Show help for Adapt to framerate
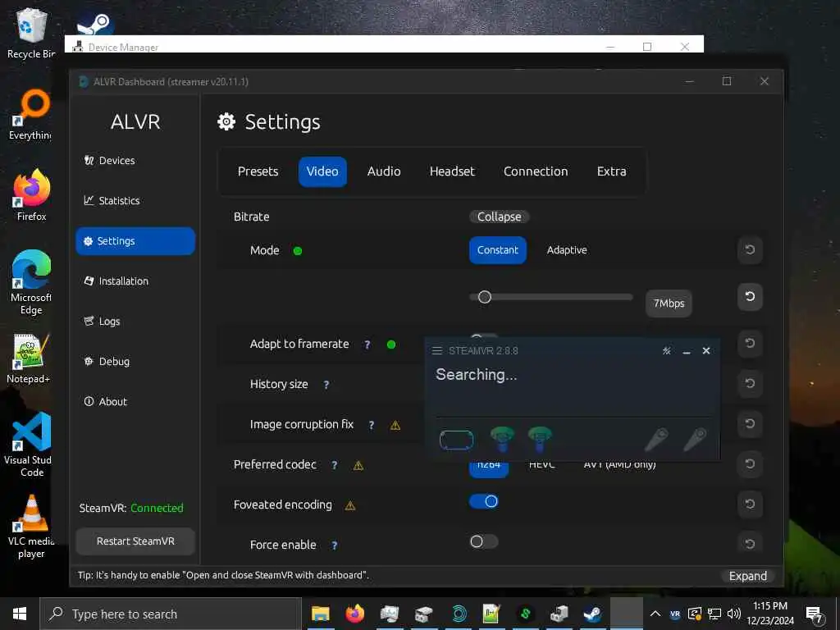 pyautogui.click(x=367, y=345)
